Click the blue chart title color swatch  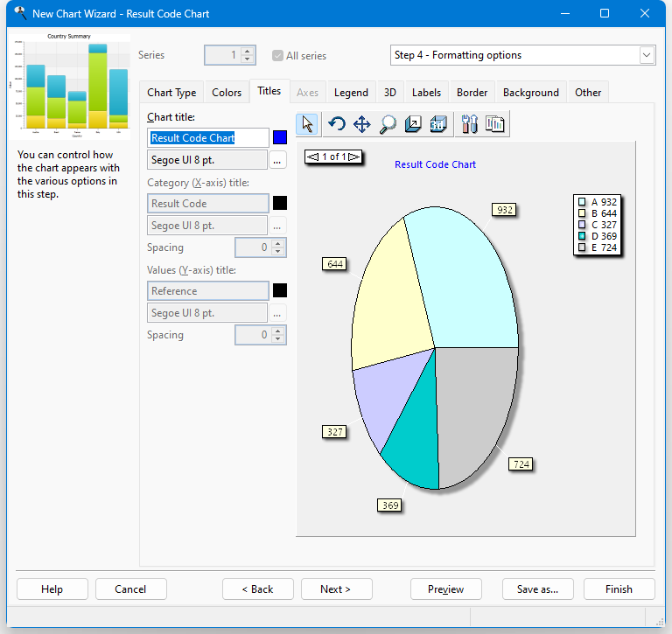[280, 137]
